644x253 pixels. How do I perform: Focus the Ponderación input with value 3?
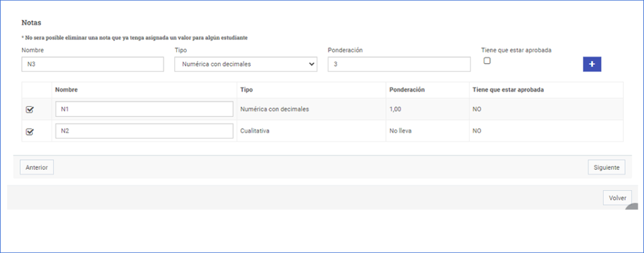tap(399, 64)
